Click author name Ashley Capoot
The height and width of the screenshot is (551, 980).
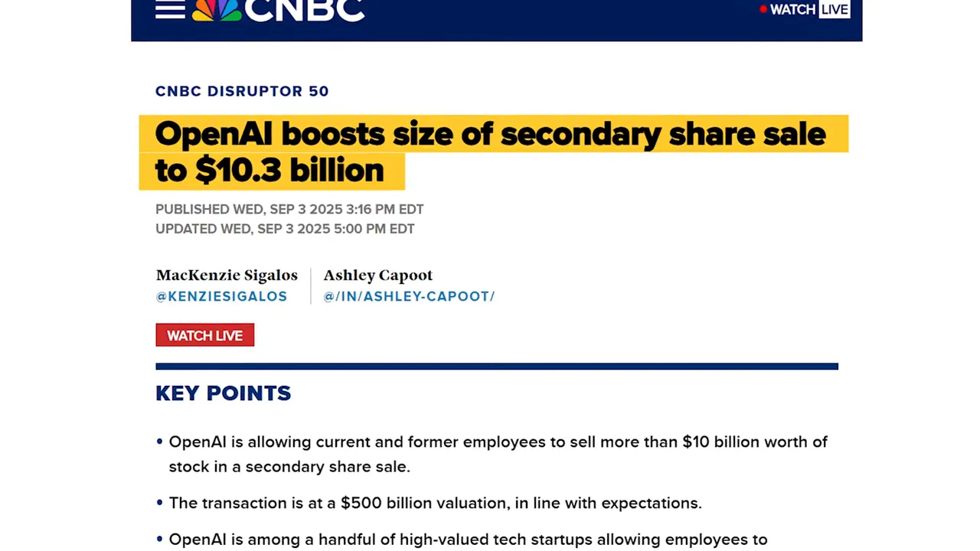[x=377, y=275]
